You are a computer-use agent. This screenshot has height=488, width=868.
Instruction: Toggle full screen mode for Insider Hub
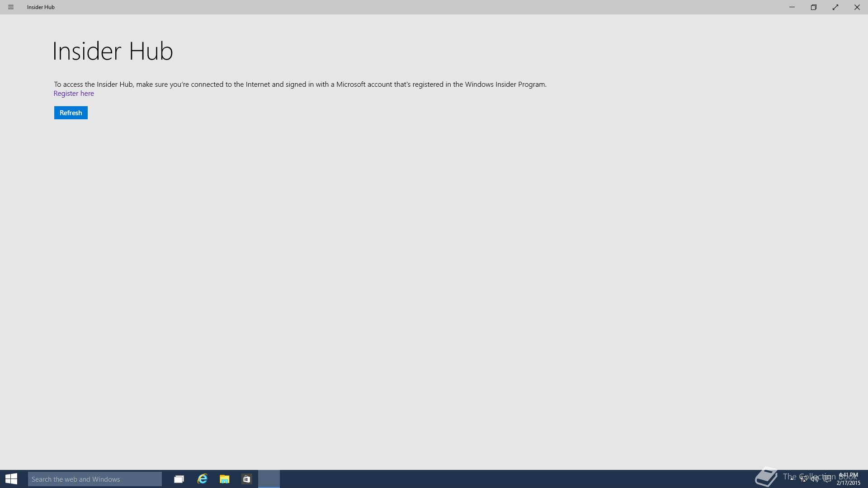pos(835,7)
